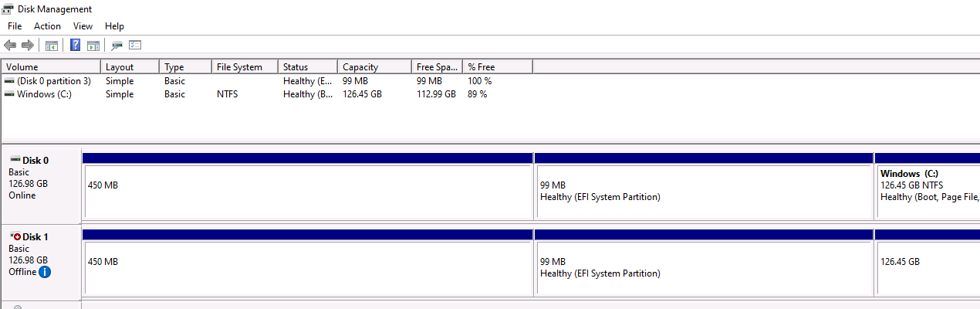
Task: Open the Action menu
Action: [x=47, y=26]
